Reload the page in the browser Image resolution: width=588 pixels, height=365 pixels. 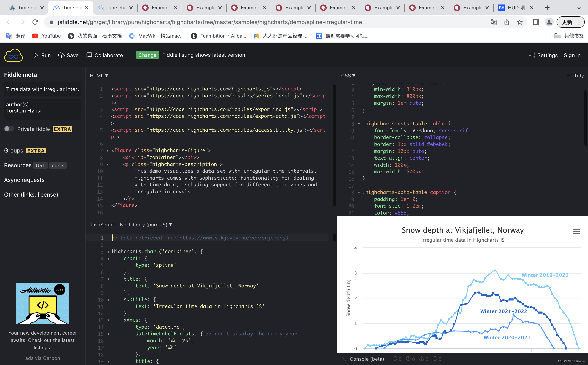tap(35, 22)
